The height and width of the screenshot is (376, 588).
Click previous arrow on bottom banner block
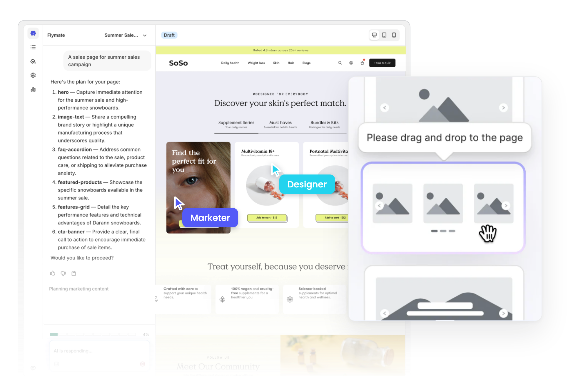point(385,313)
